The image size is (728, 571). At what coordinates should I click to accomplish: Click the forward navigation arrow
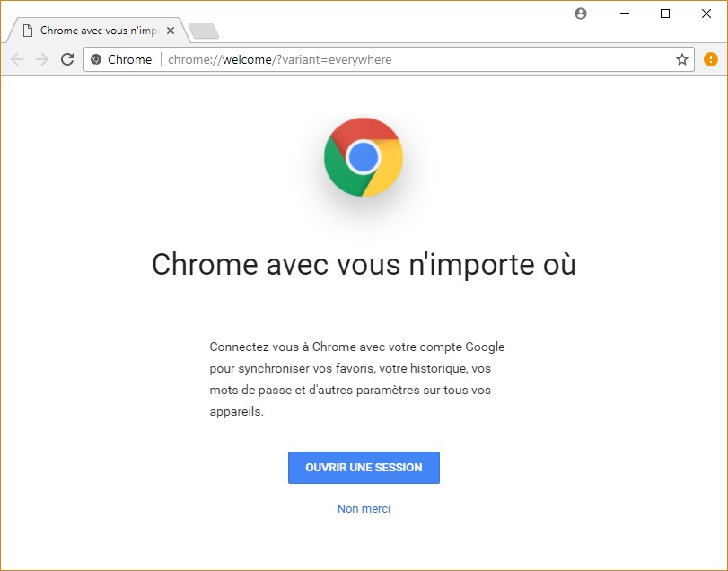click(x=42, y=59)
